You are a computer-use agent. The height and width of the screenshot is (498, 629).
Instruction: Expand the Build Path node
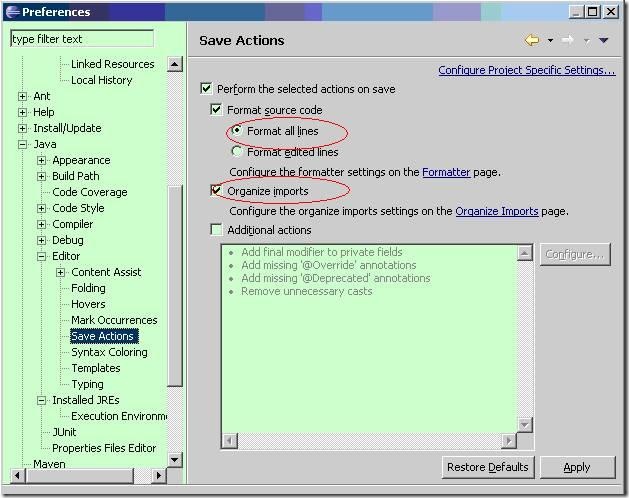pos(41,177)
